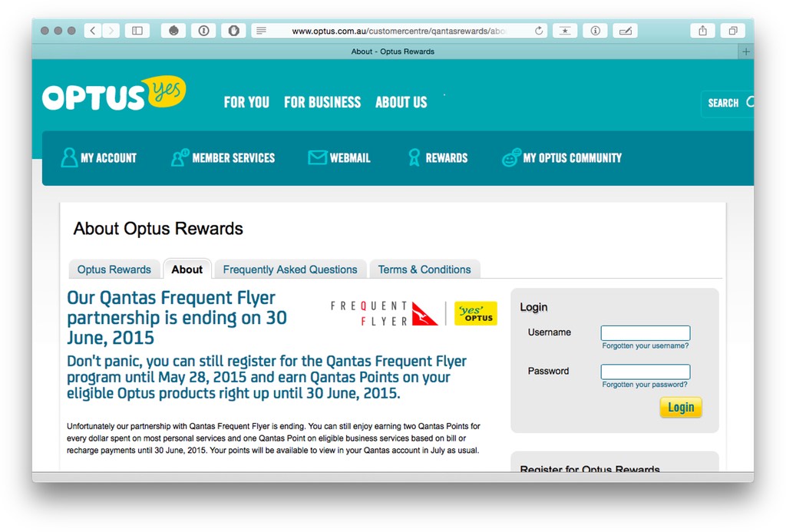Focus the Username input field
This screenshot has width=786, height=532.
point(645,333)
